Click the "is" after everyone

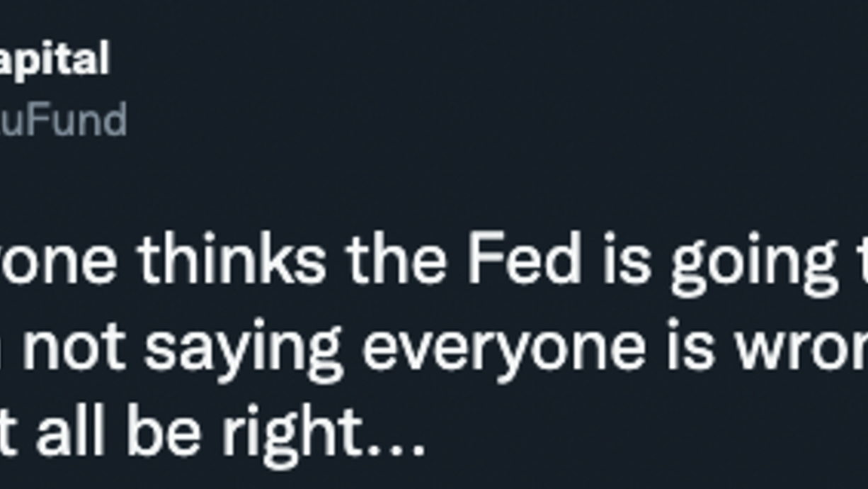click(x=690, y=346)
